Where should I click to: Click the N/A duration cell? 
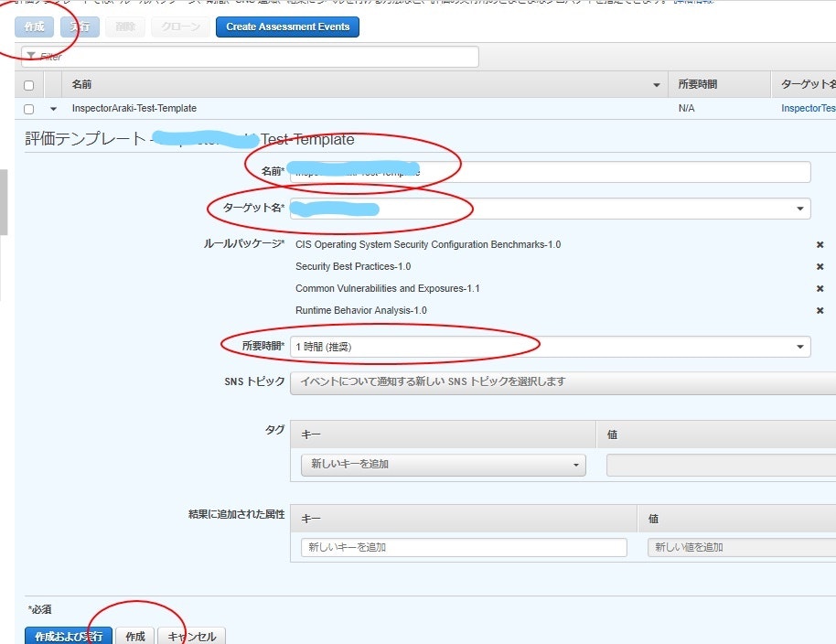(686, 108)
